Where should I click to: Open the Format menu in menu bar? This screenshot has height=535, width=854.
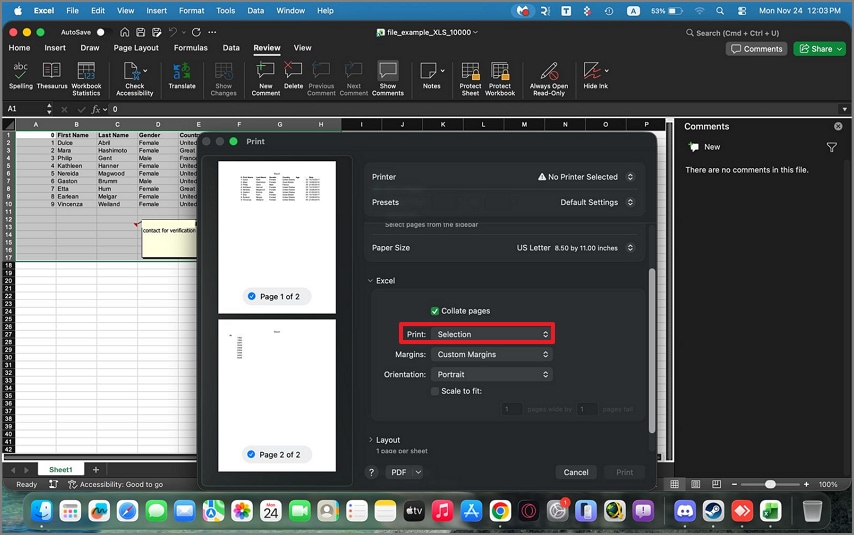(x=192, y=10)
